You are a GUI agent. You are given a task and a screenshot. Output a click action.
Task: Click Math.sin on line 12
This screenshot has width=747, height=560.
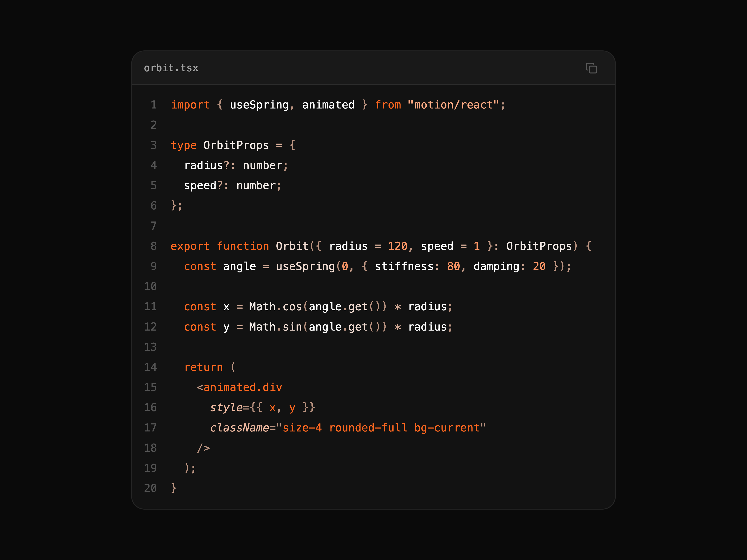275,327
